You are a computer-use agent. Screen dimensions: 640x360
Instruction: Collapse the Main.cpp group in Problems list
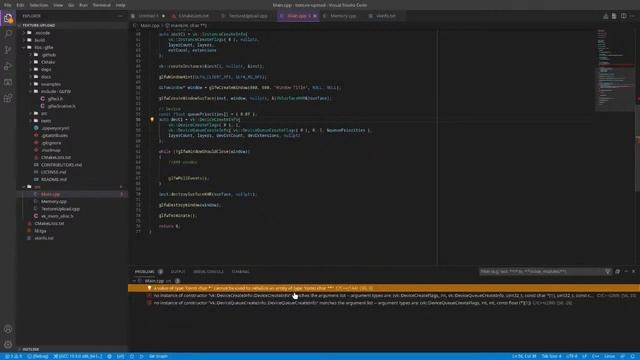[135, 281]
